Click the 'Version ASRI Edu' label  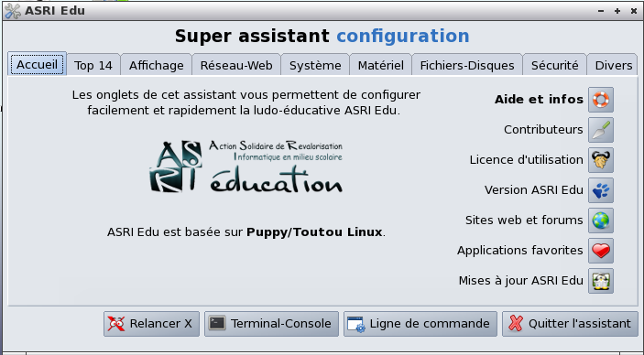[534, 190]
